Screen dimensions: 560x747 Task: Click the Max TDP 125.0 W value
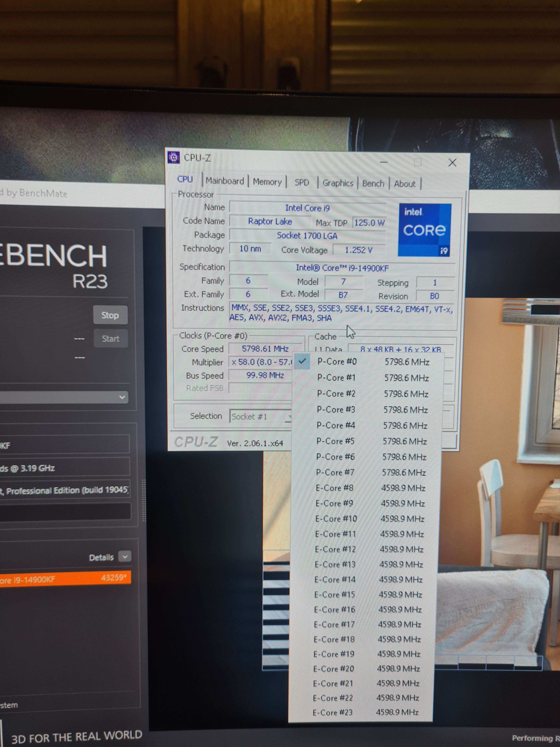tap(369, 223)
